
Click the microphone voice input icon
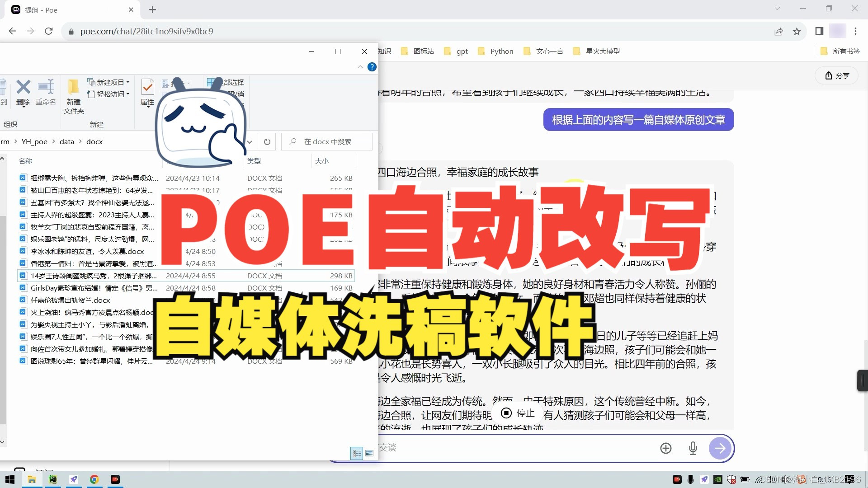pyautogui.click(x=693, y=448)
